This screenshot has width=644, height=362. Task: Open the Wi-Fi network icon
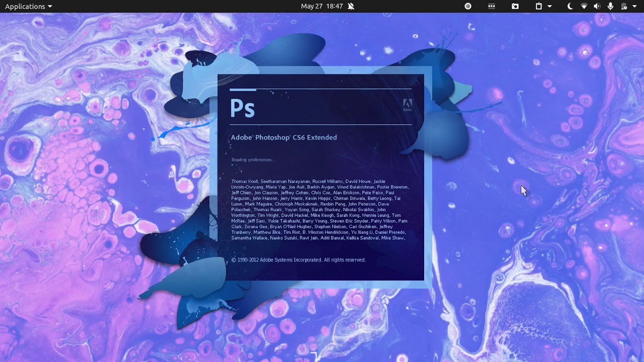(x=584, y=6)
